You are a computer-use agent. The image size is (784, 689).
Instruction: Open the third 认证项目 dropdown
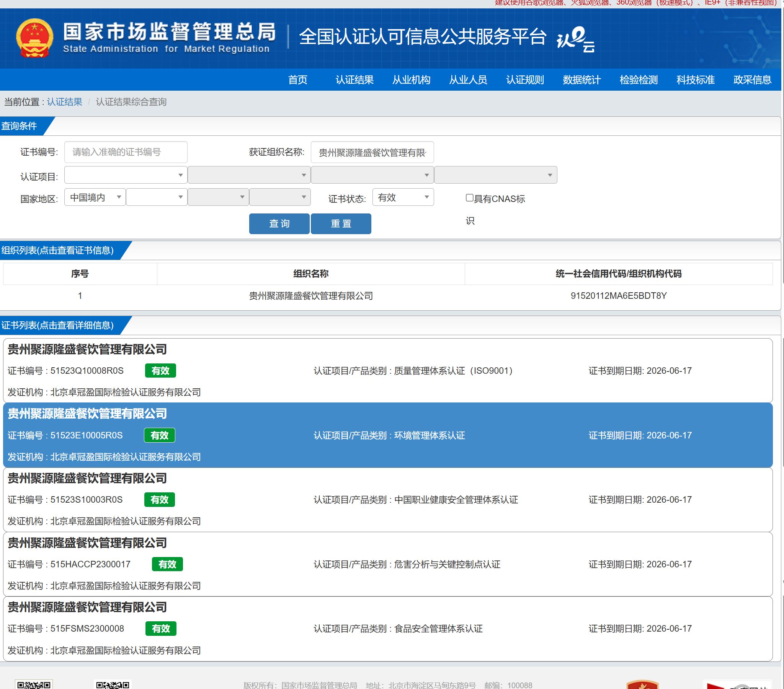[x=372, y=175]
